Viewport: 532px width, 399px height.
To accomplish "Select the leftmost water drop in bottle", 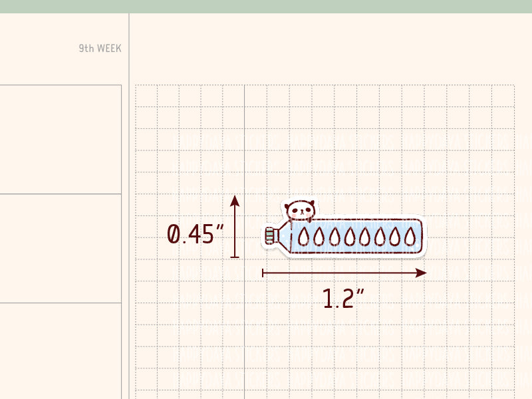I will (x=303, y=236).
